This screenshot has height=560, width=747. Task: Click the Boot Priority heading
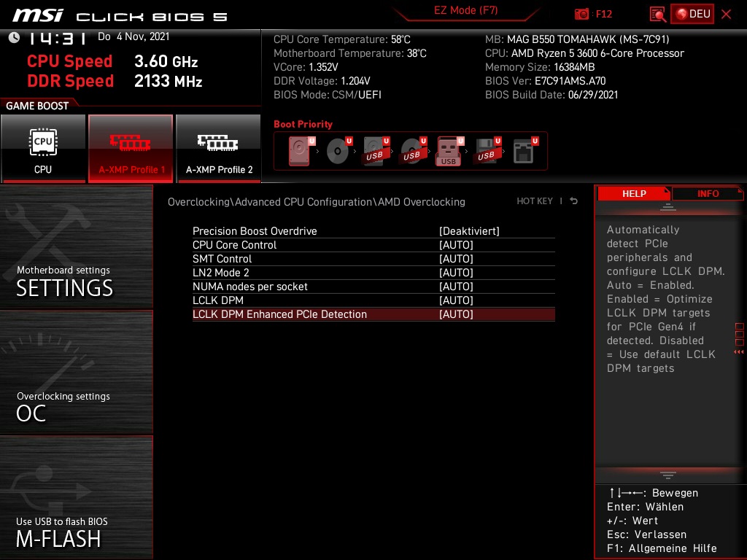coord(303,124)
